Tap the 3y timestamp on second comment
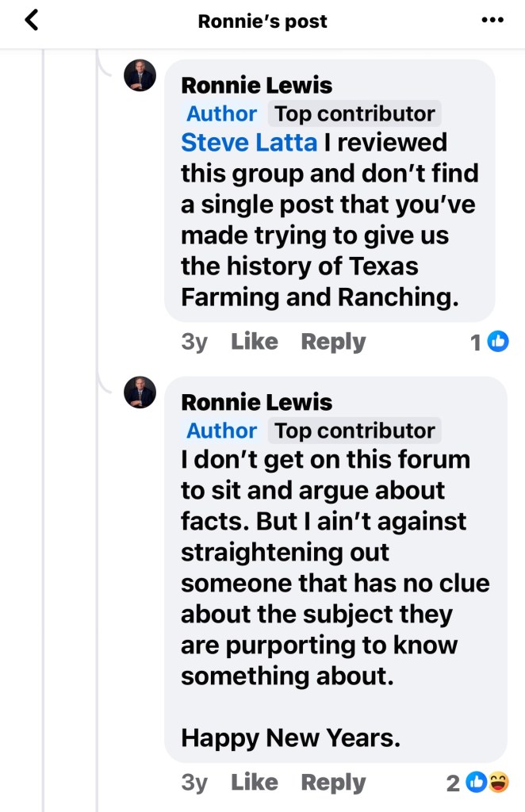 click(194, 783)
